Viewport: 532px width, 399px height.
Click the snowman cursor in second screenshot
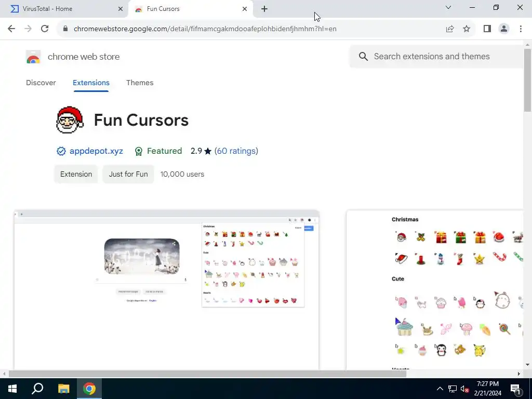[441, 259]
